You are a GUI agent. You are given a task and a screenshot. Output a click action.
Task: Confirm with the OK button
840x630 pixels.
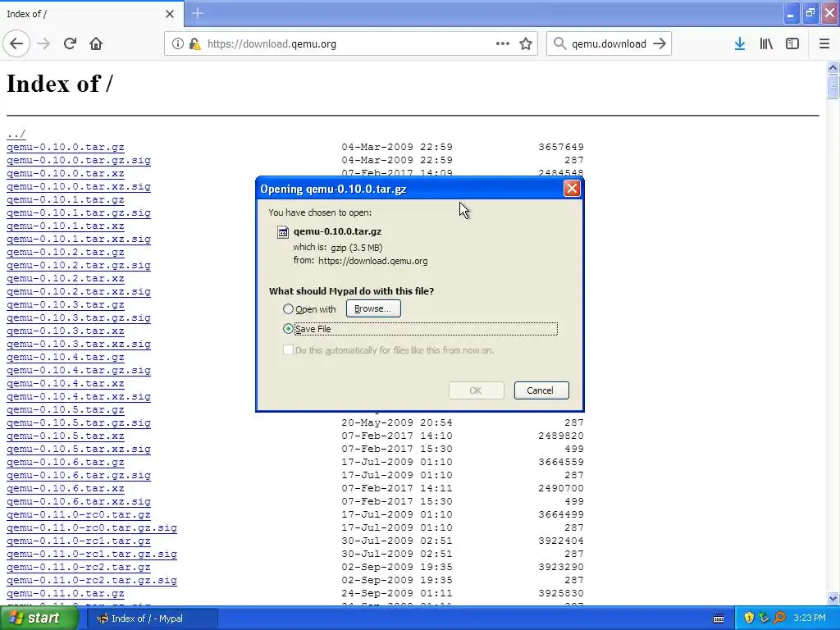pyautogui.click(x=476, y=390)
